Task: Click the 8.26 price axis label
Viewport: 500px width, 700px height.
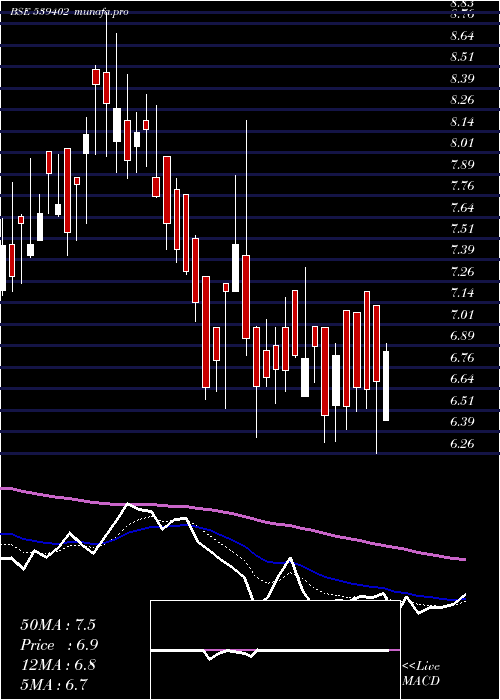Action: [462, 99]
